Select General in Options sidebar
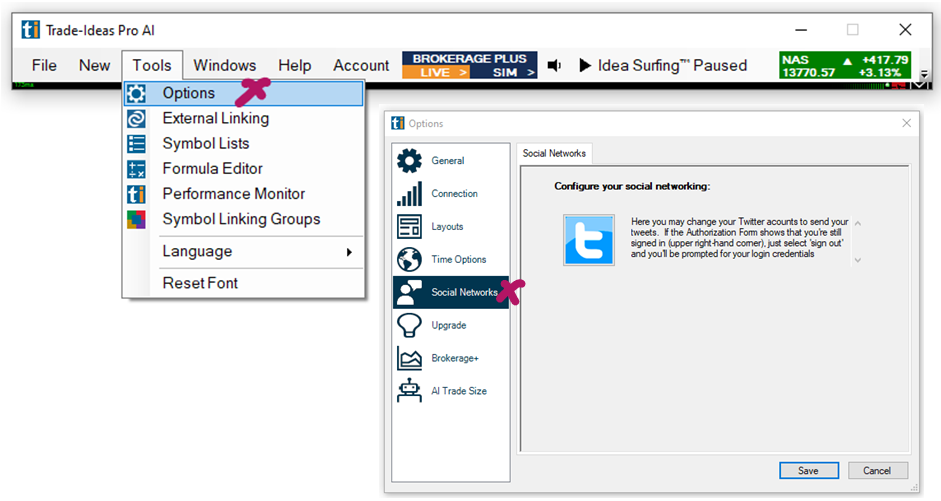941x501 pixels. (451, 161)
